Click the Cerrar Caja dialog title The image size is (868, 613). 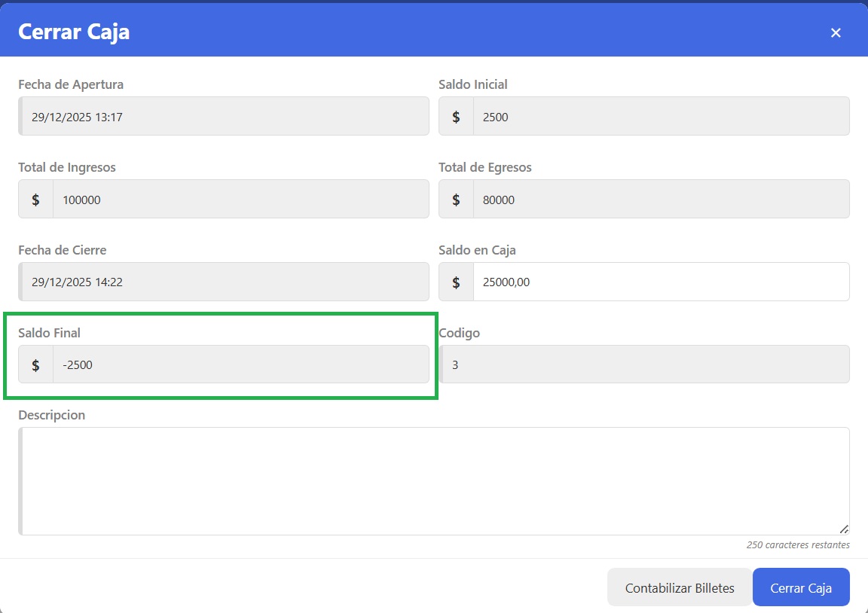point(74,32)
